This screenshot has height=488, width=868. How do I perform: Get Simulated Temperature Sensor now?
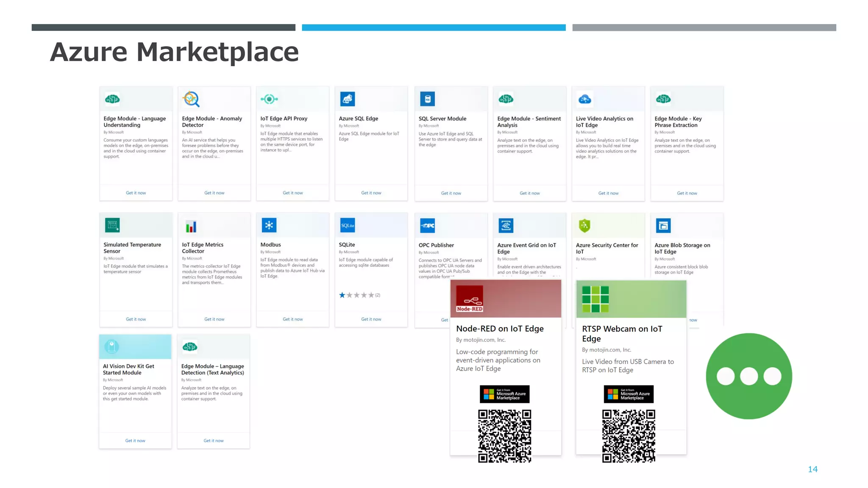[136, 319]
